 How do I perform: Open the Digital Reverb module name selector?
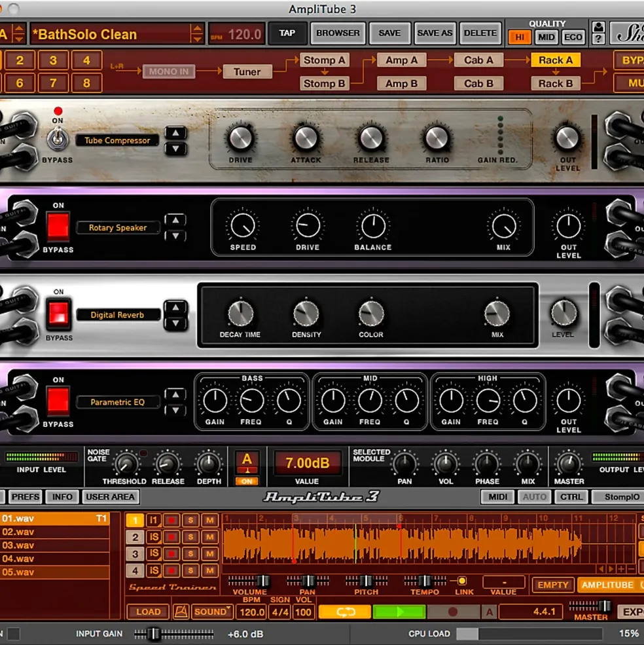pyautogui.click(x=117, y=315)
